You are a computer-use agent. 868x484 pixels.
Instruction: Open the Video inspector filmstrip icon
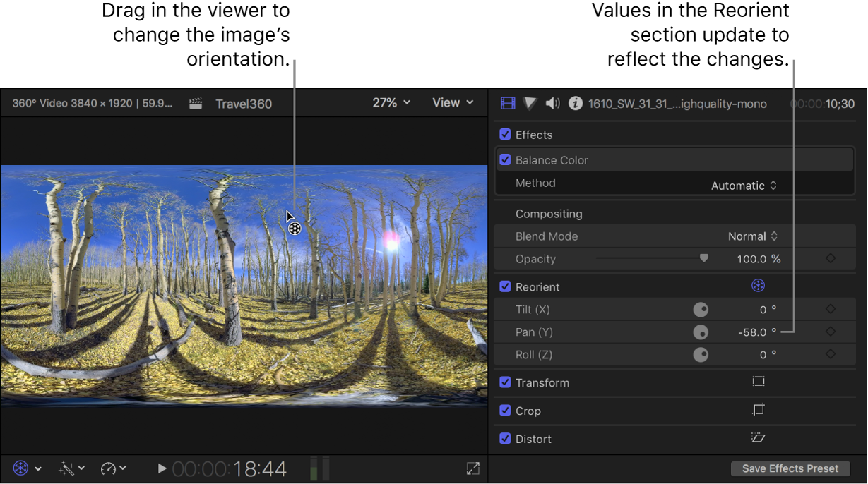click(x=507, y=103)
